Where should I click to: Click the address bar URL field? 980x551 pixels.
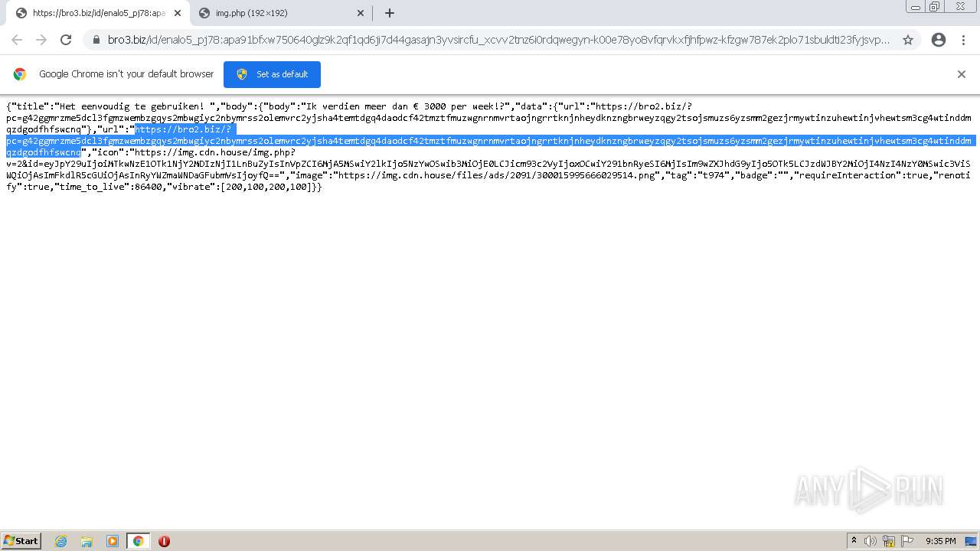(498, 40)
